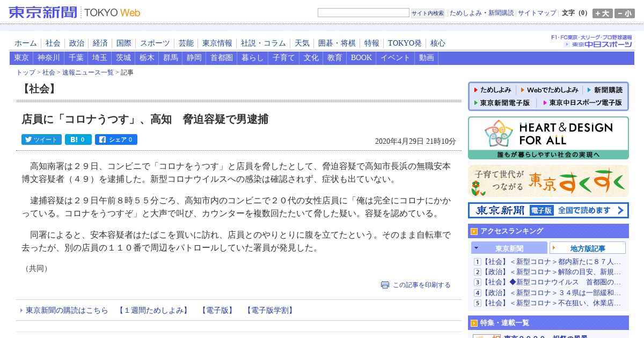Open the 政治 navigation item
The width and height of the screenshot is (644, 338).
(77, 43)
